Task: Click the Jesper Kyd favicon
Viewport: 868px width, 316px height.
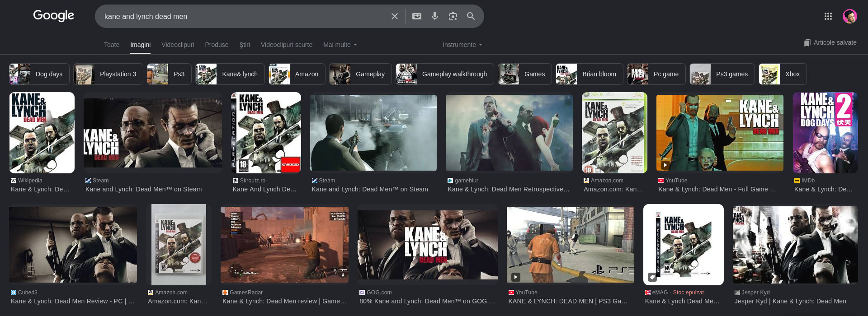Action: tap(737, 293)
